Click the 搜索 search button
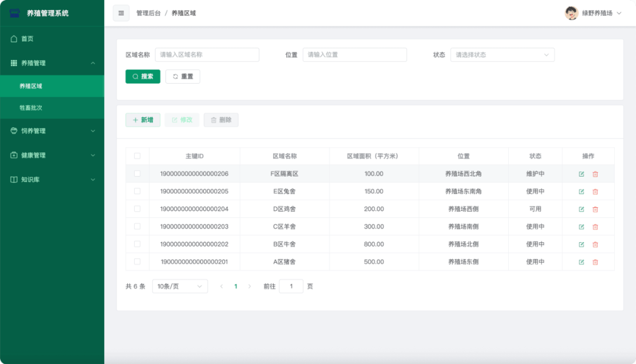Viewport: 636px width, 364px height. pyautogui.click(x=143, y=76)
